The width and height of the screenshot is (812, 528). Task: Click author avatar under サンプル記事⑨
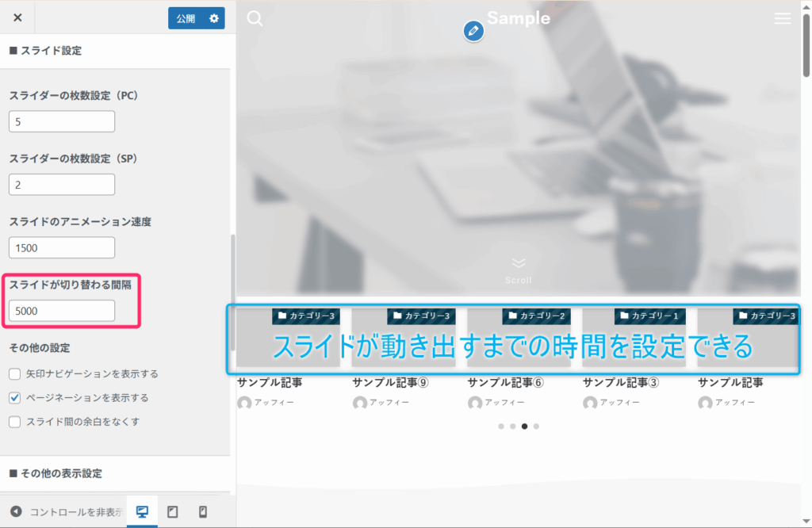point(360,403)
